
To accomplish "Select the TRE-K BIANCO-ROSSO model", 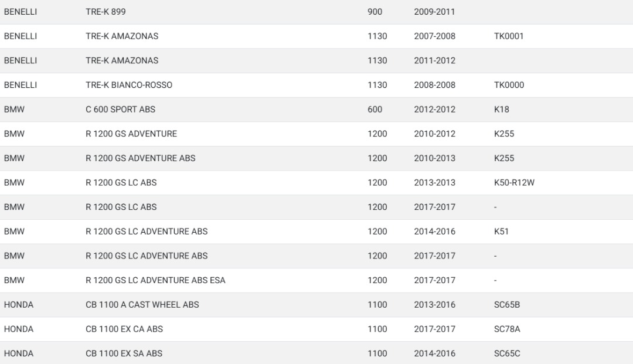I will 129,85.
